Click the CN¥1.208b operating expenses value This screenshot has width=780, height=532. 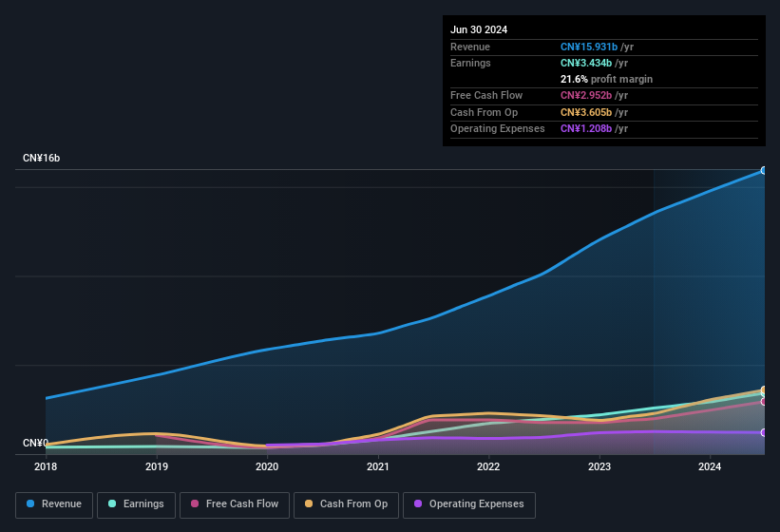(x=586, y=128)
